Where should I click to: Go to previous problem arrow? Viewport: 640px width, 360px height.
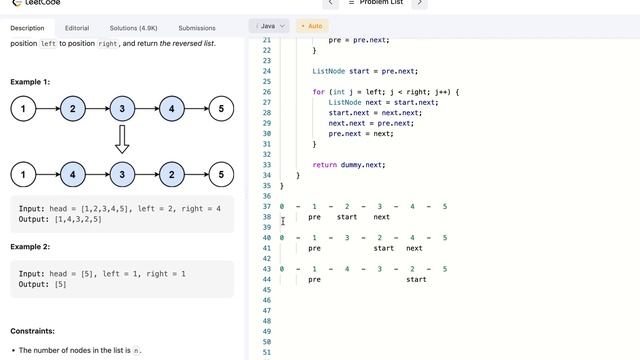[331, 3]
